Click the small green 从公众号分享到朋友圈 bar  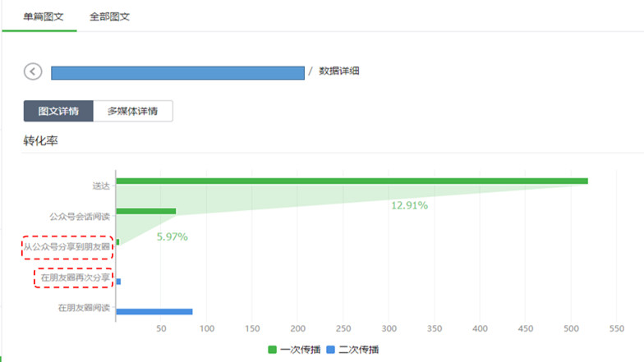pos(118,242)
